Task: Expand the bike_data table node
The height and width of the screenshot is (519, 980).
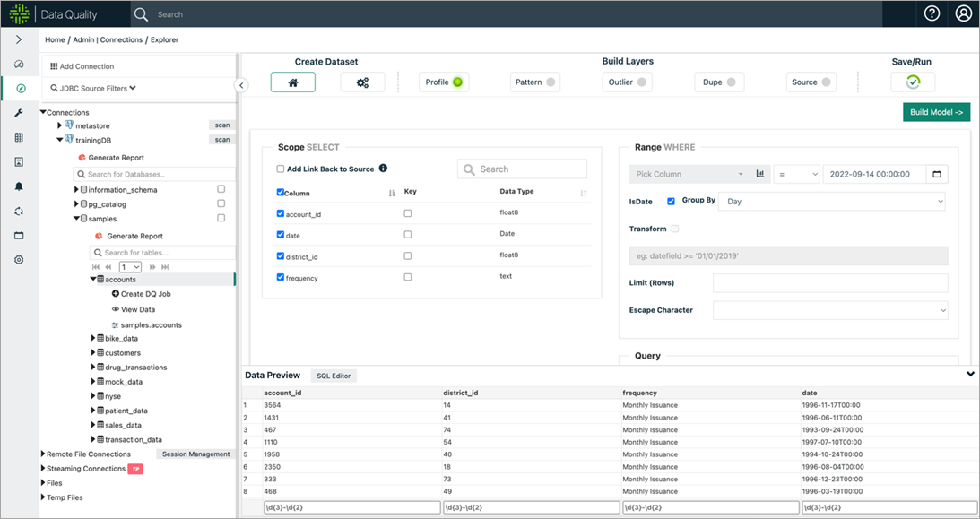Action: (x=94, y=339)
